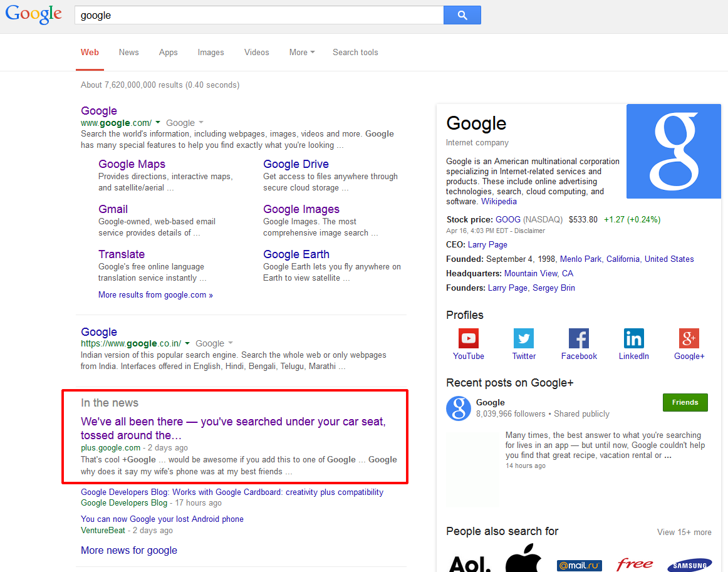Switch to the Images tab
The image size is (728, 572).
pos(211,53)
